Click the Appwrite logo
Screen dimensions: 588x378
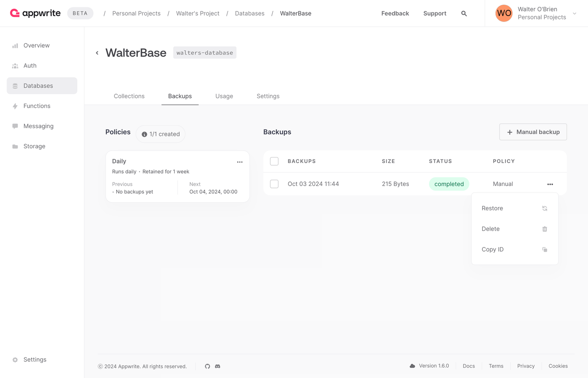[35, 13]
